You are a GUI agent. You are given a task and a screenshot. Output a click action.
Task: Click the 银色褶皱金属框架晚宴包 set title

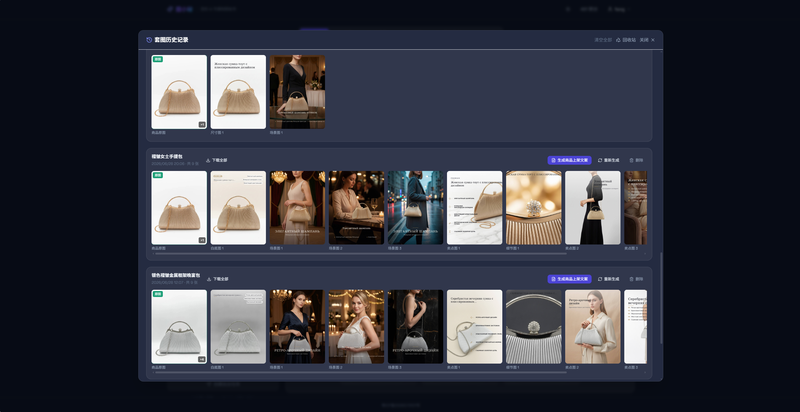click(176, 275)
